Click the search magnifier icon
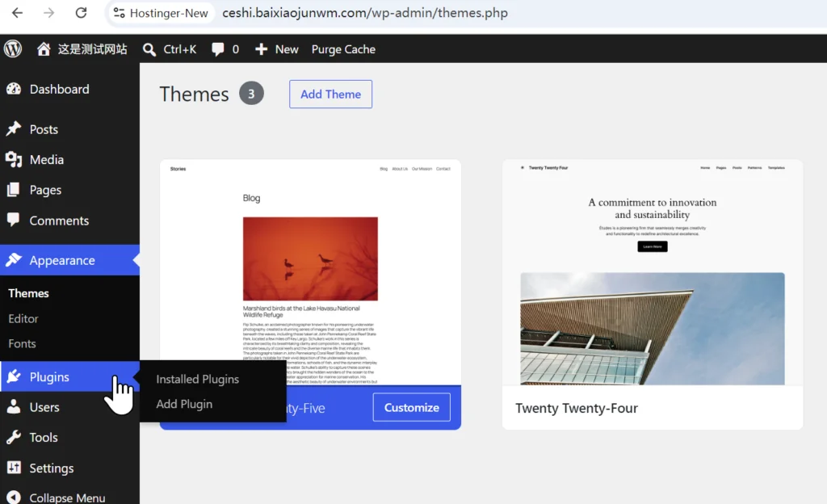Image resolution: width=827 pixels, height=504 pixels. click(x=149, y=49)
